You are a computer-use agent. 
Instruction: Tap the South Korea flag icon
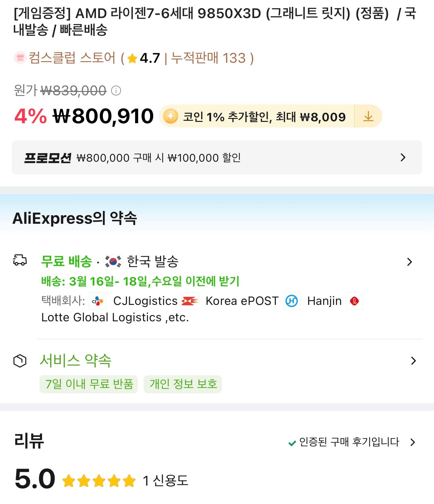tap(113, 262)
